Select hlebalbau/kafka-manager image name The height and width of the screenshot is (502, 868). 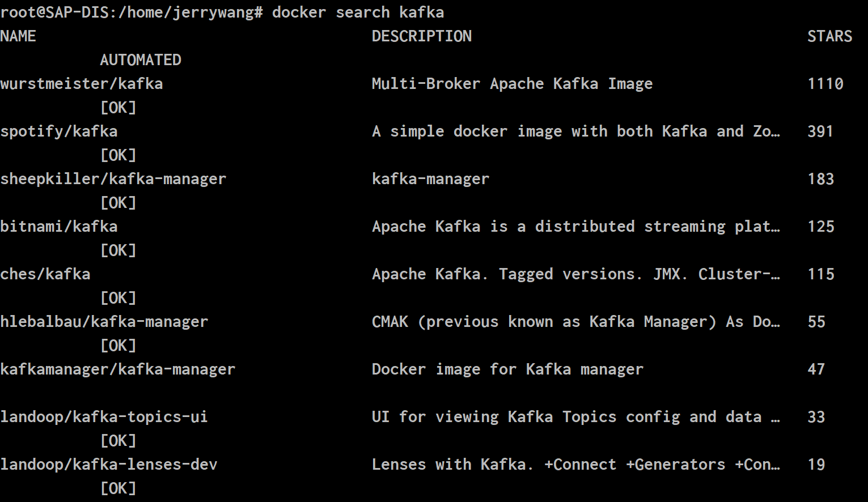click(104, 322)
